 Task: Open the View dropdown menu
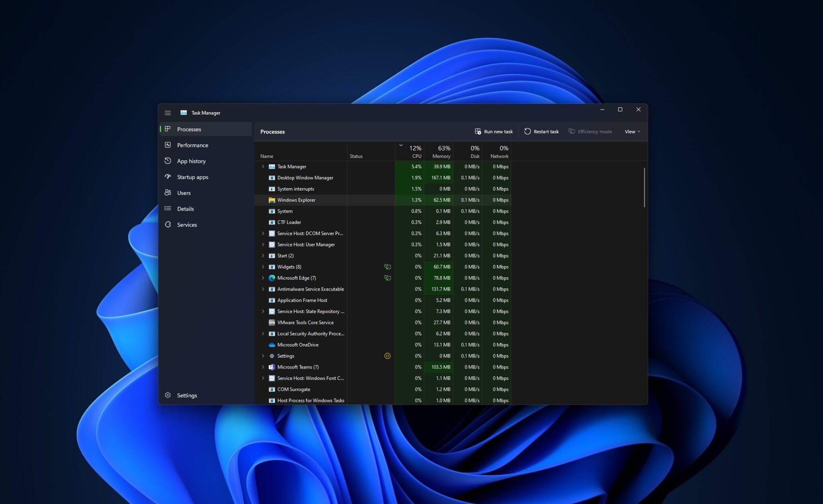coord(632,131)
